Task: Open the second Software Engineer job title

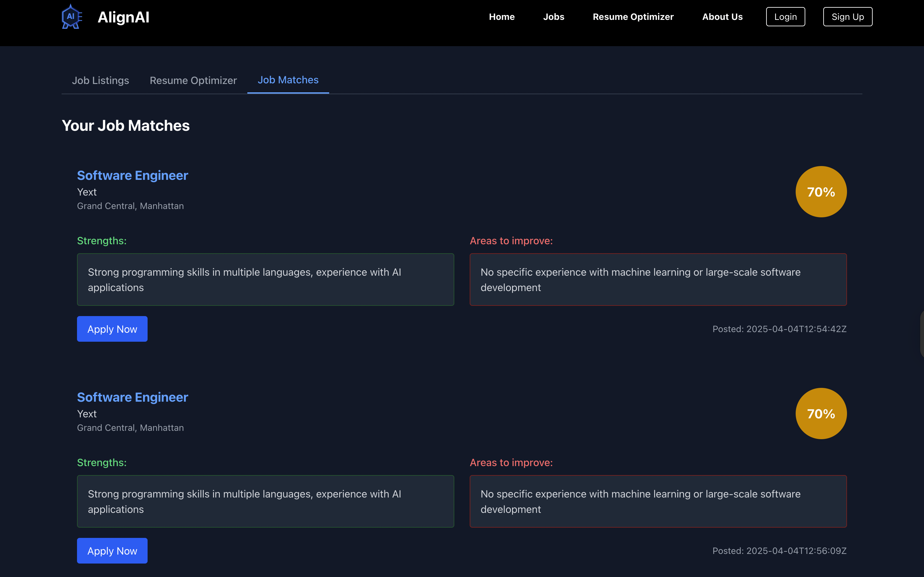Action: click(x=133, y=397)
